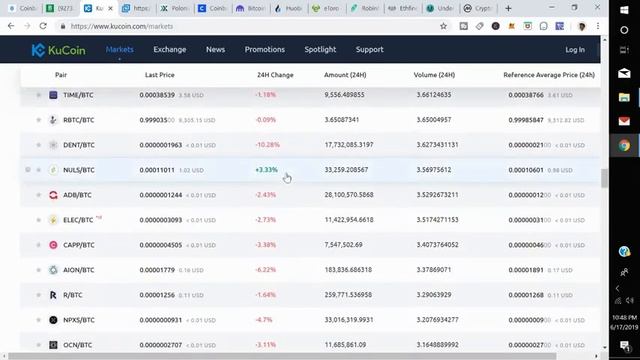Switch to the Robinhood browser tab
This screenshot has height=360, width=640.
point(364,8)
